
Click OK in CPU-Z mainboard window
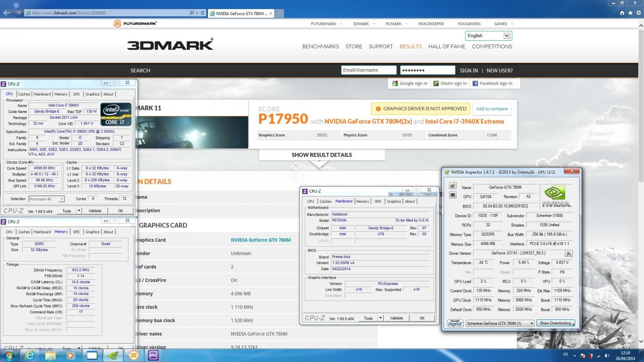click(x=422, y=318)
